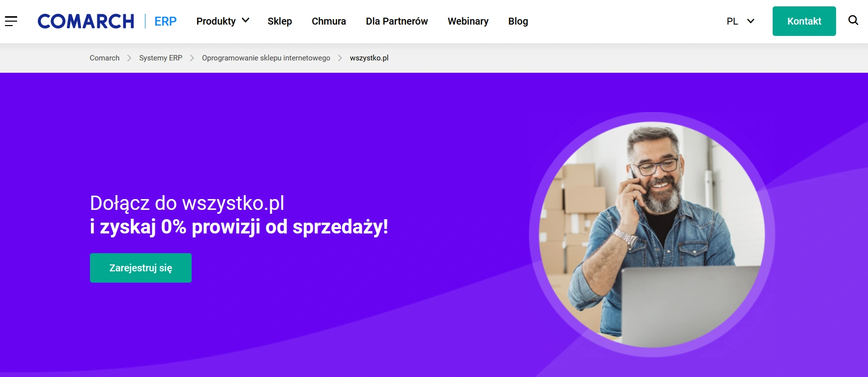This screenshot has height=377, width=868.
Task: Click the wszystko.pl breadcrumb item
Action: pyautogui.click(x=369, y=58)
